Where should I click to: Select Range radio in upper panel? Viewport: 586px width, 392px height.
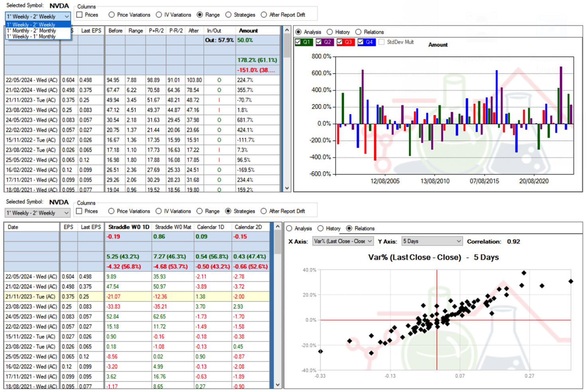[200, 15]
